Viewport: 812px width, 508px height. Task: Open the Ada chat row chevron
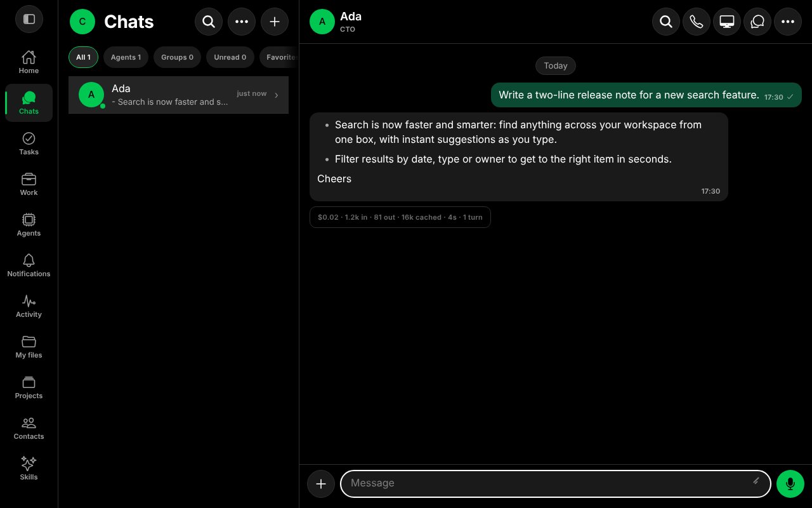pyautogui.click(x=277, y=95)
